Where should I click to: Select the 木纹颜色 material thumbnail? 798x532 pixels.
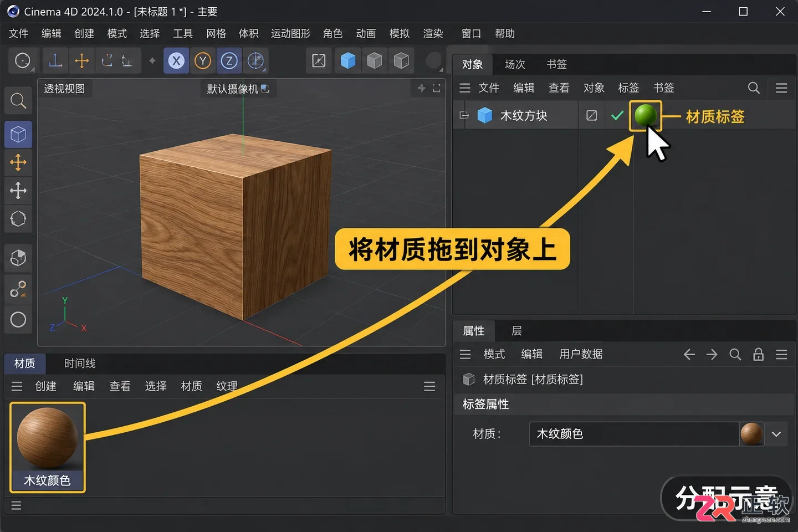pyautogui.click(x=48, y=447)
